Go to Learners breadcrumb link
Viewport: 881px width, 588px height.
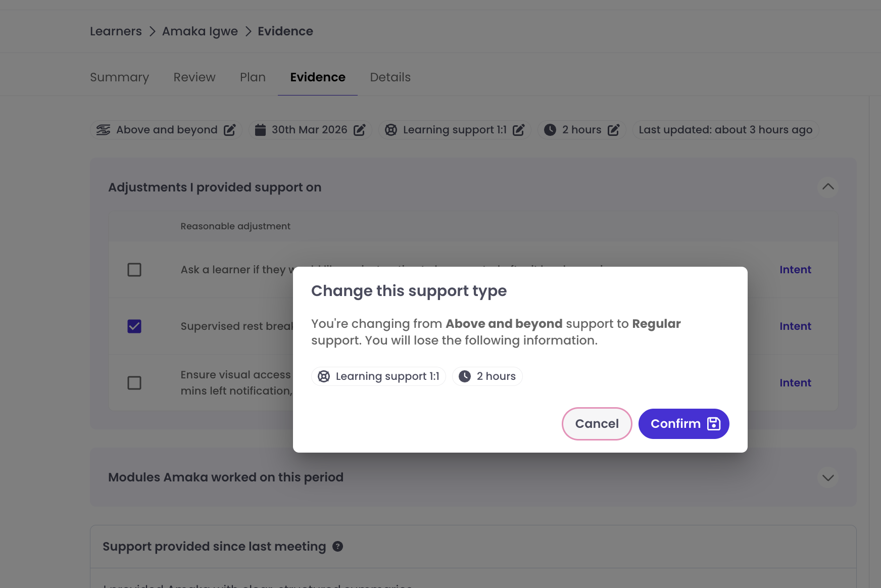116,31
